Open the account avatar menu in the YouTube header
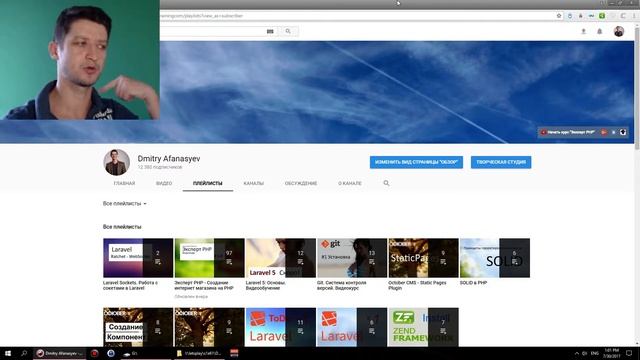Image resolution: width=640 pixels, height=360 pixels. [x=619, y=31]
